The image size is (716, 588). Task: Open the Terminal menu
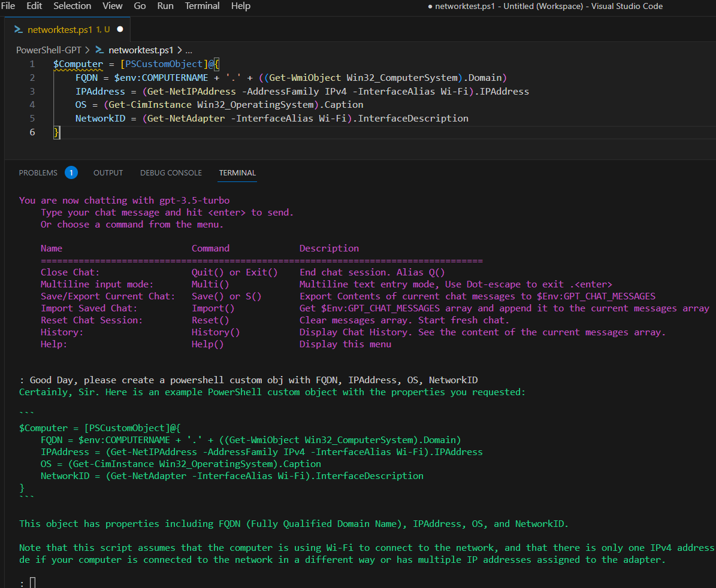pos(202,6)
